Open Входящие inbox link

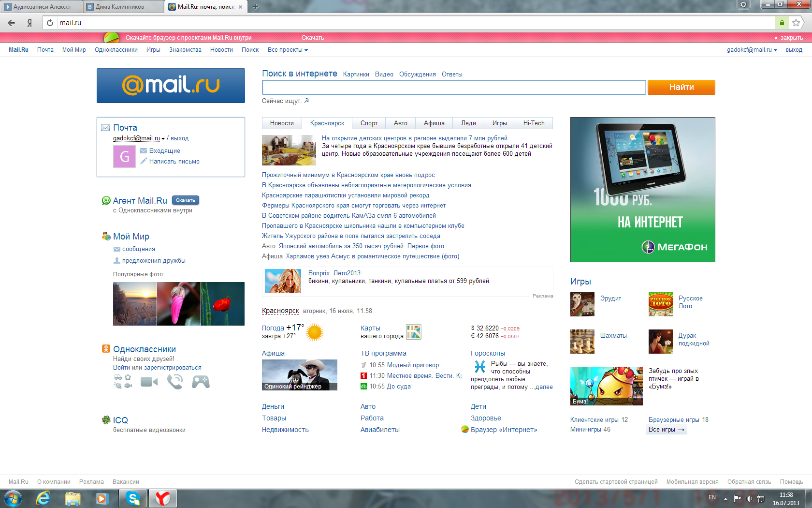coord(164,151)
